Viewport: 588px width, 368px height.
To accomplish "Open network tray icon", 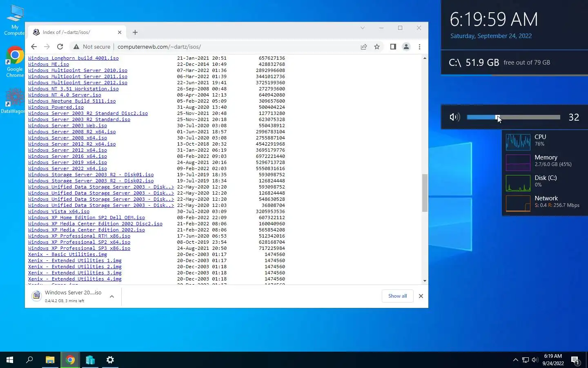I will 525,360.
